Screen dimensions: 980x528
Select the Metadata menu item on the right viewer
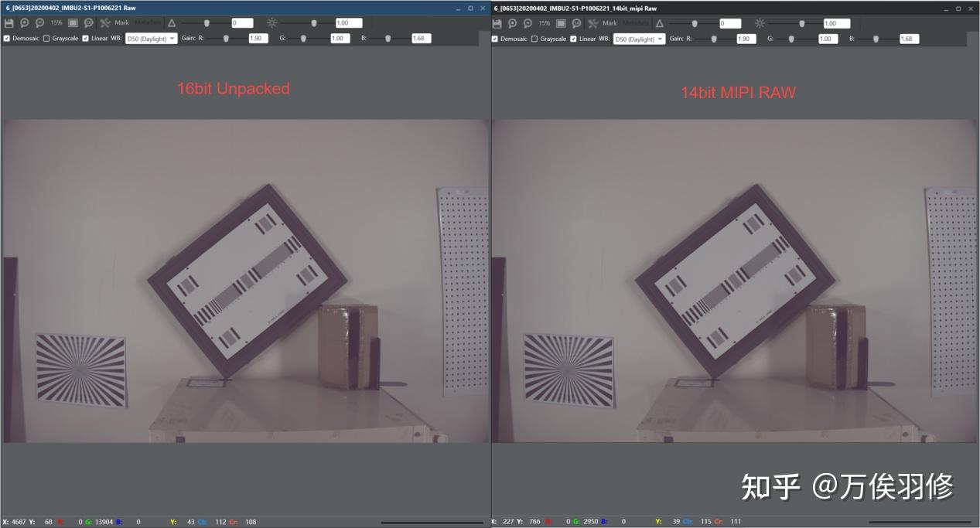click(636, 22)
